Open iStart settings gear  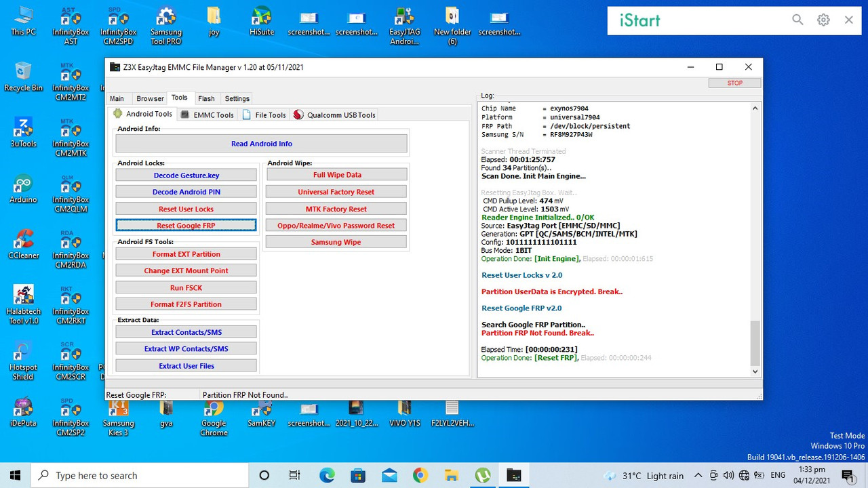pyautogui.click(x=823, y=20)
